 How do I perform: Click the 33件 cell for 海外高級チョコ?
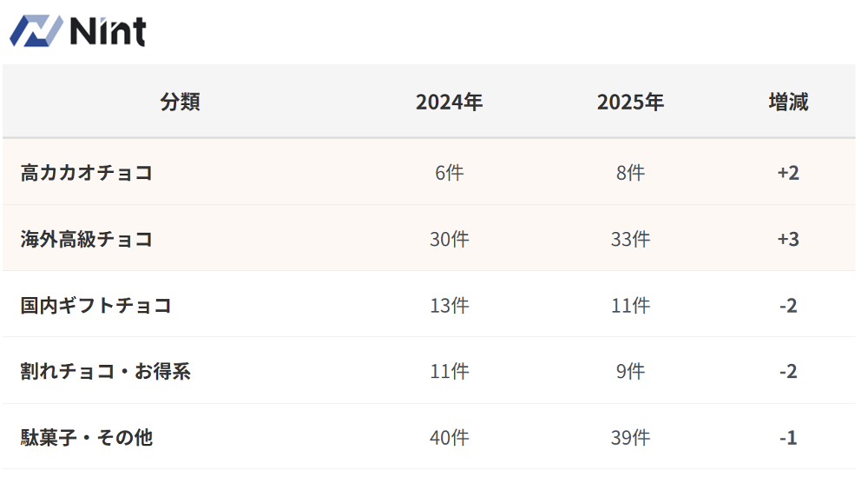630,239
